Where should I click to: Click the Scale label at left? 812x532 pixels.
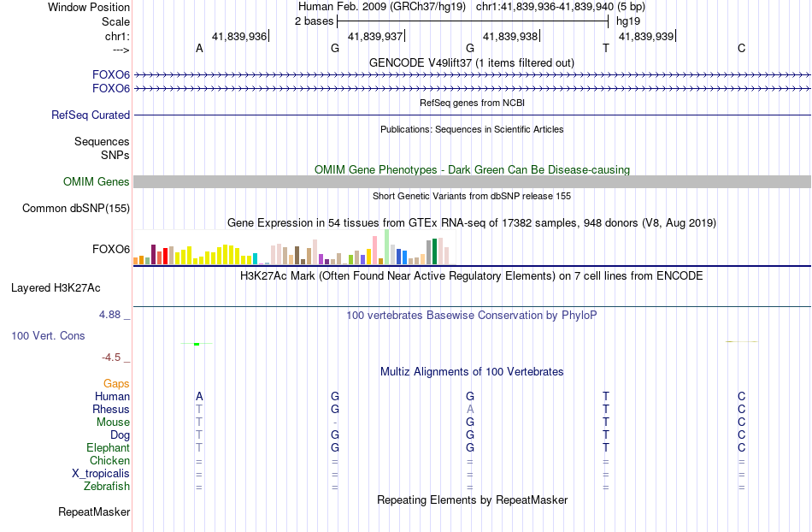point(115,21)
